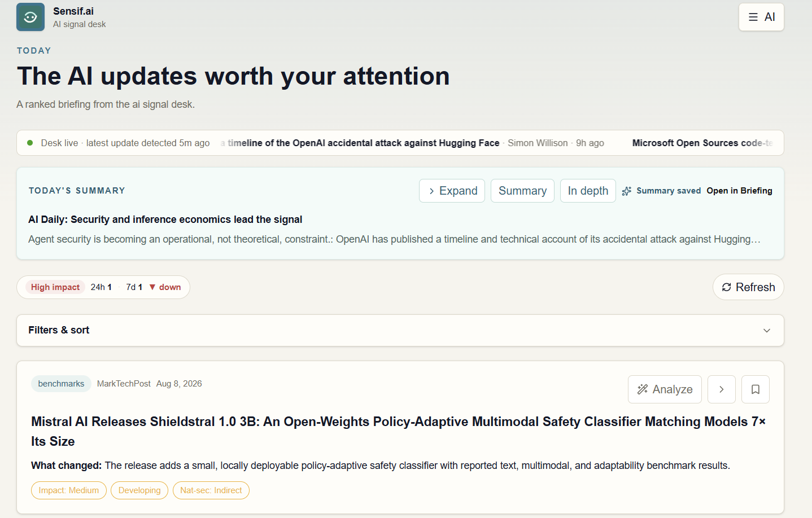
Task: Expand the Filters & sort panel
Action: tap(400, 330)
